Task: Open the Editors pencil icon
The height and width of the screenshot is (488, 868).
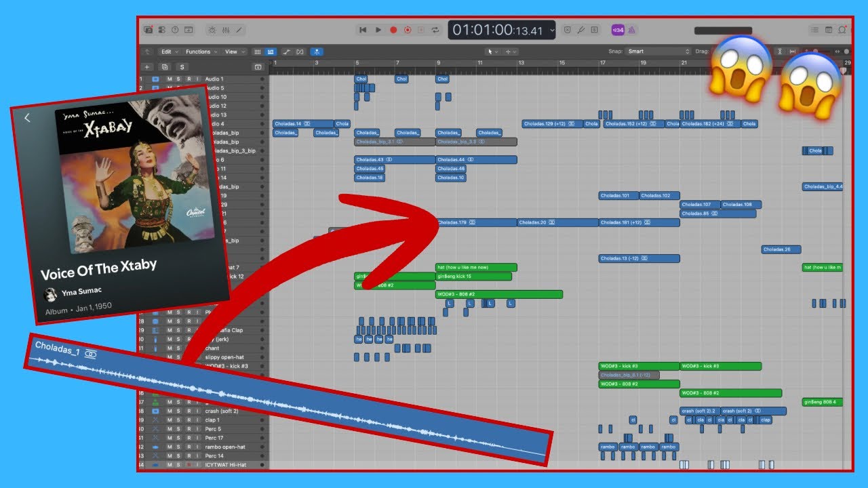Action: click(x=239, y=30)
